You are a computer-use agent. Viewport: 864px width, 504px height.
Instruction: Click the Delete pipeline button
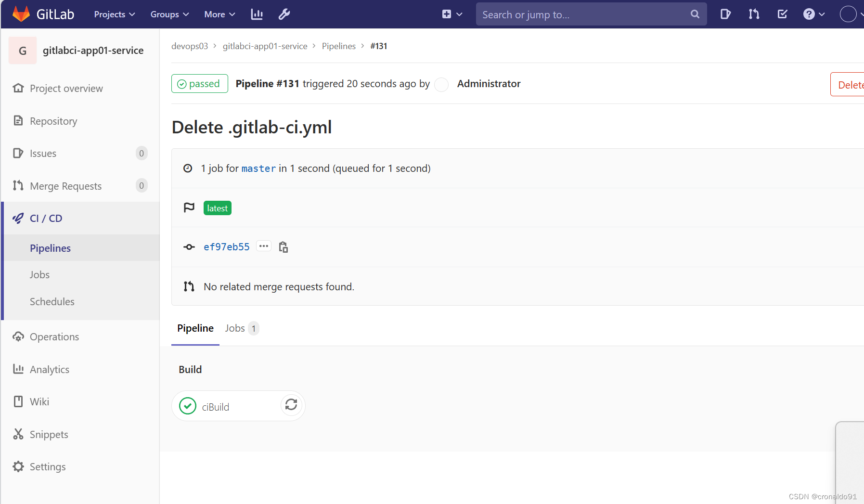[x=848, y=85]
